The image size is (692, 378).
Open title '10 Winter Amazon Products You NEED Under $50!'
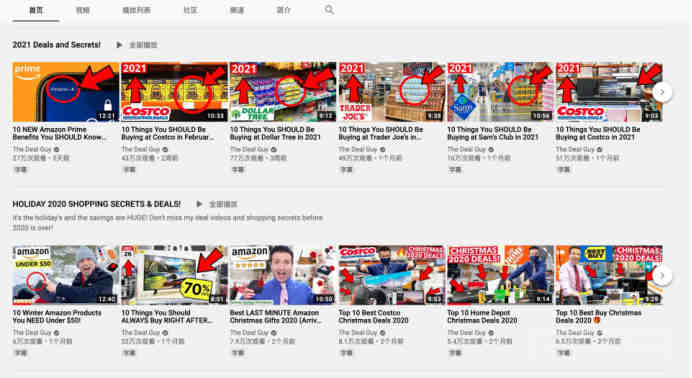click(57, 317)
